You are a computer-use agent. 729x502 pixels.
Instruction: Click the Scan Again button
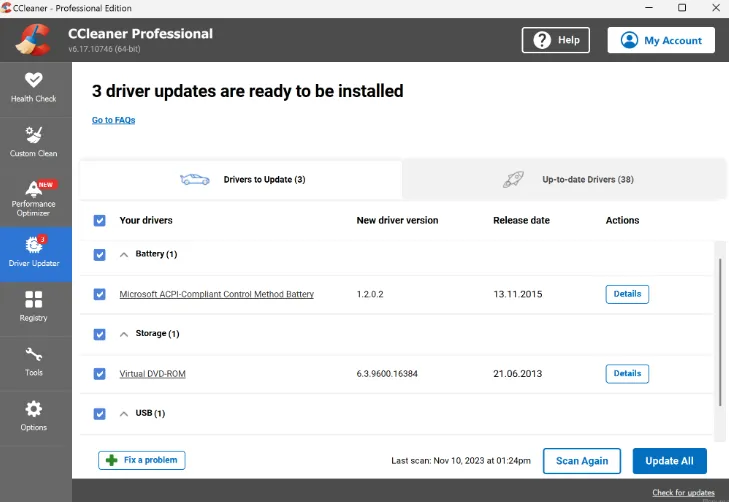click(582, 461)
